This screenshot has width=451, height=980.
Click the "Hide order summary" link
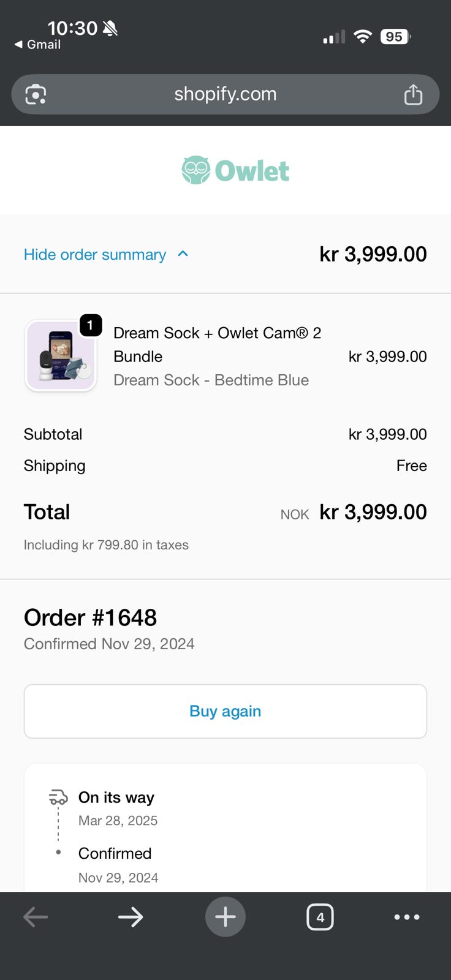pos(95,254)
